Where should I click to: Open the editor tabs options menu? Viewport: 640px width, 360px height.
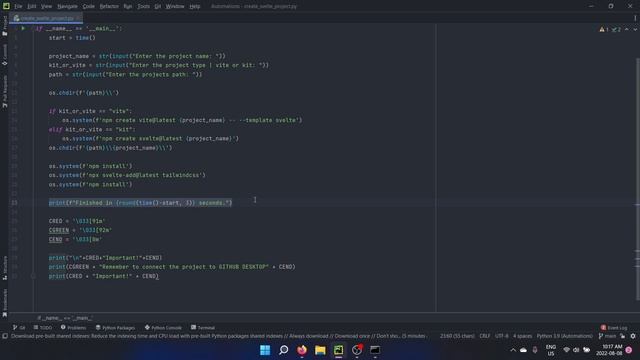tap(635, 18)
